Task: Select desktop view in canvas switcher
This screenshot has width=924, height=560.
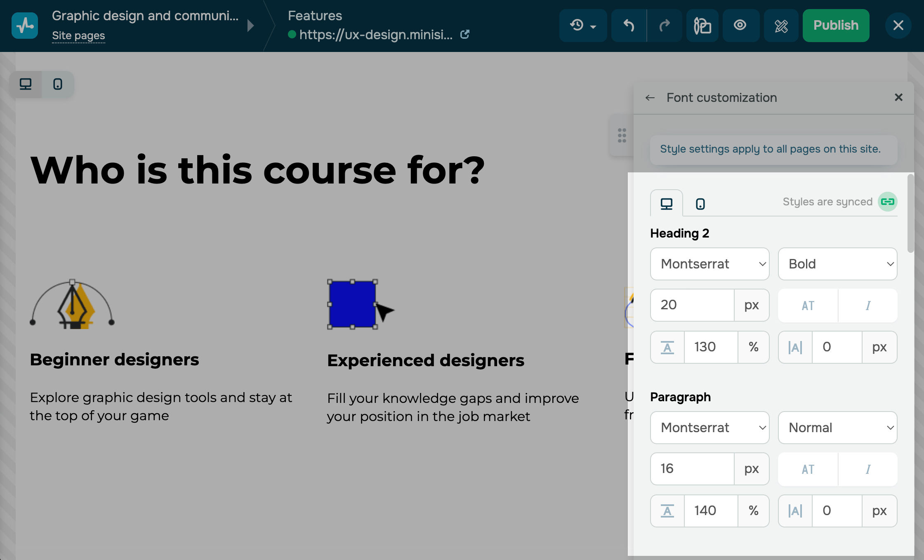Action: point(26,84)
